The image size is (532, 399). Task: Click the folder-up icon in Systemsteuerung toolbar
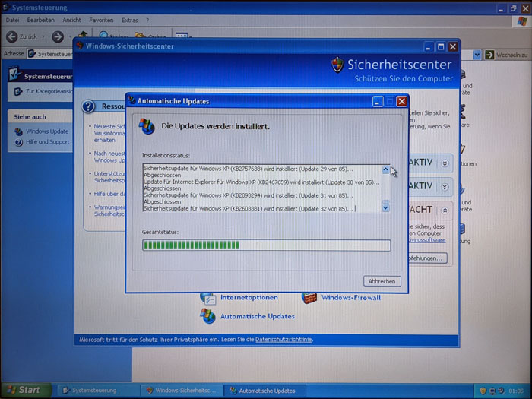[x=83, y=35]
